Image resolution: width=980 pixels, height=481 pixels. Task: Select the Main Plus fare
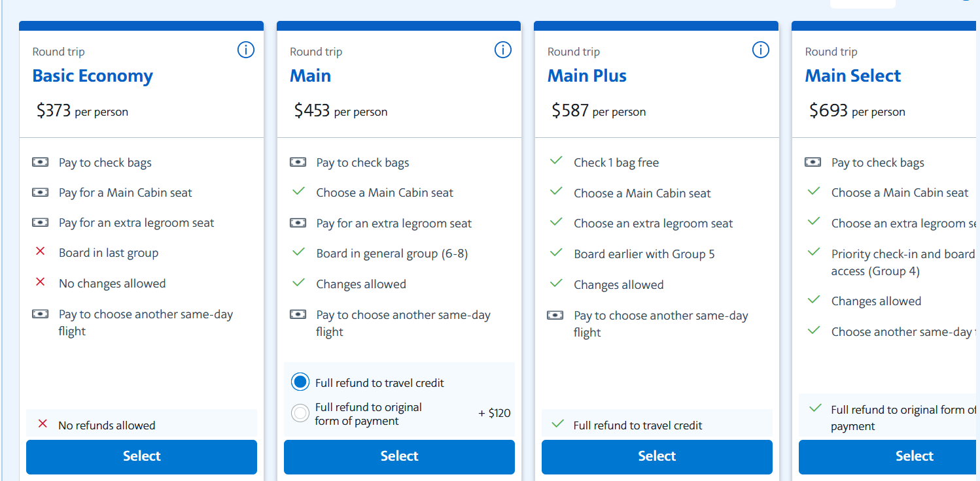tap(656, 457)
